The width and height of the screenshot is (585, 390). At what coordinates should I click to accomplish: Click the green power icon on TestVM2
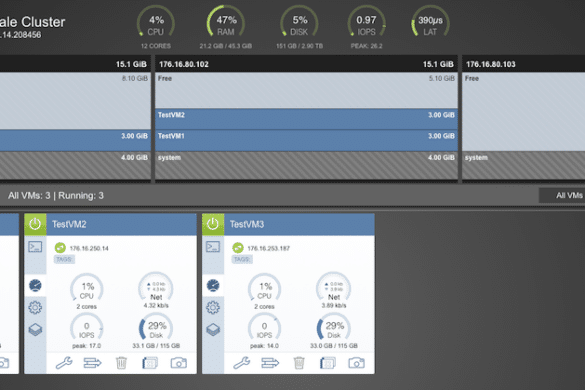point(35,224)
